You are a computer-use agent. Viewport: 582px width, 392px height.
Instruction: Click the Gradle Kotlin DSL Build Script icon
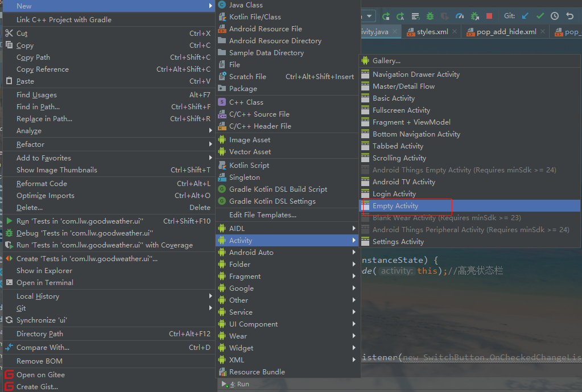(222, 189)
